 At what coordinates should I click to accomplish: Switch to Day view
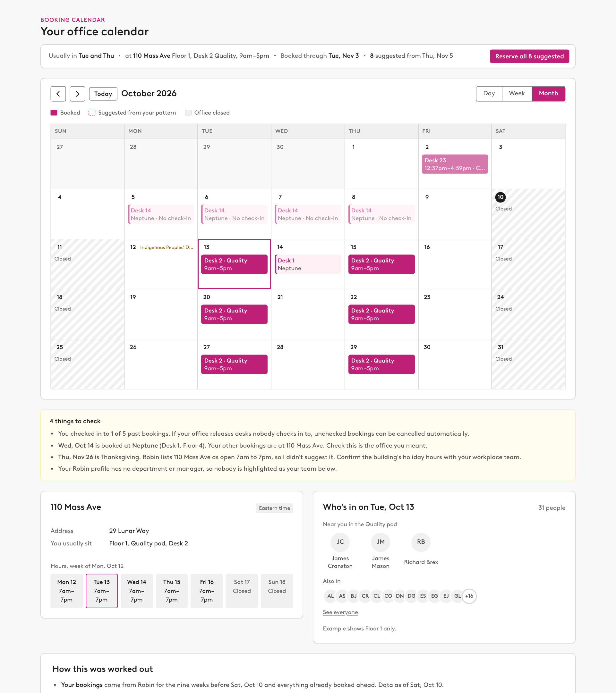click(489, 94)
